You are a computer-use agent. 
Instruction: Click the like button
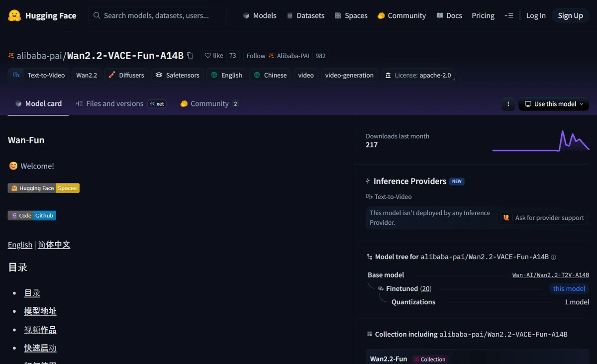[214, 56]
